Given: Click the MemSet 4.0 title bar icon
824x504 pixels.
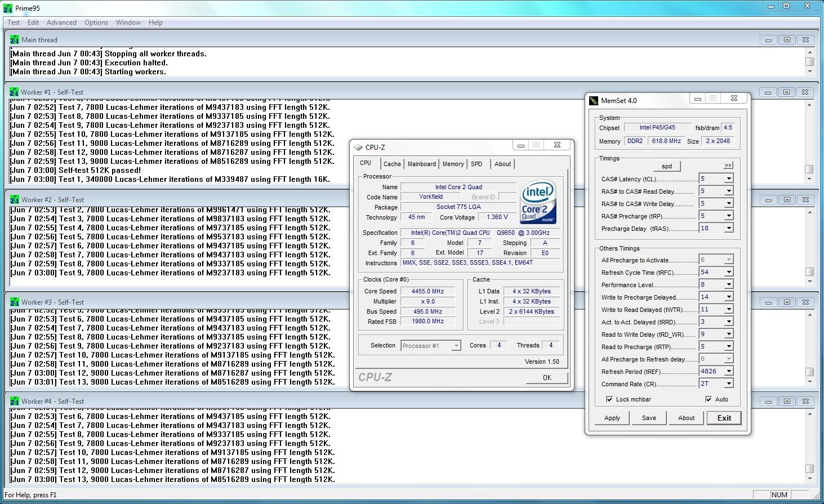Looking at the screenshot, I should tap(594, 100).
